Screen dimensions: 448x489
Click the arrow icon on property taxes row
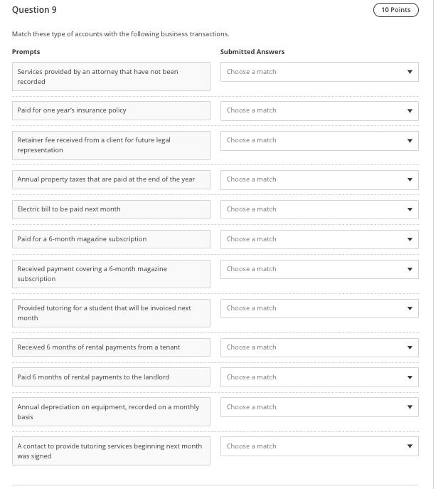coord(410,180)
